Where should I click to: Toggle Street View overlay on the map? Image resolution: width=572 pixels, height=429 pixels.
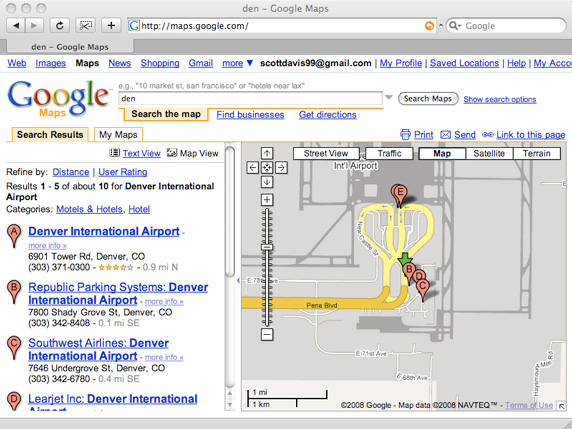pos(326,154)
